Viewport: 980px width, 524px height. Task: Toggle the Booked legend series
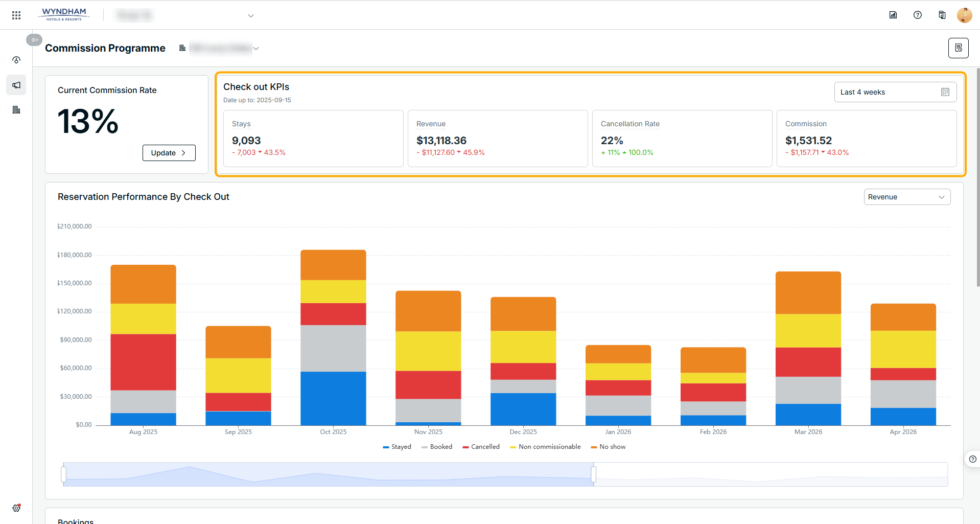(x=437, y=447)
